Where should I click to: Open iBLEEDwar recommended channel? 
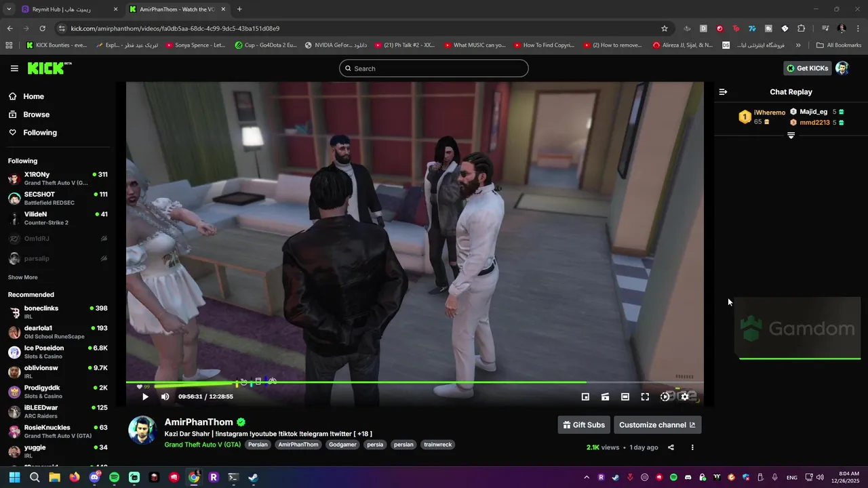click(58, 411)
